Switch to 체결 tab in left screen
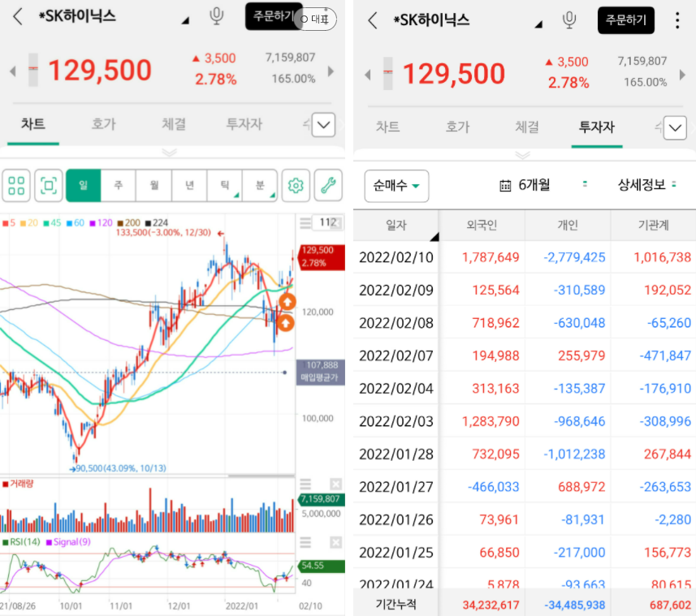Image resolution: width=696 pixels, height=616 pixels. [174, 124]
